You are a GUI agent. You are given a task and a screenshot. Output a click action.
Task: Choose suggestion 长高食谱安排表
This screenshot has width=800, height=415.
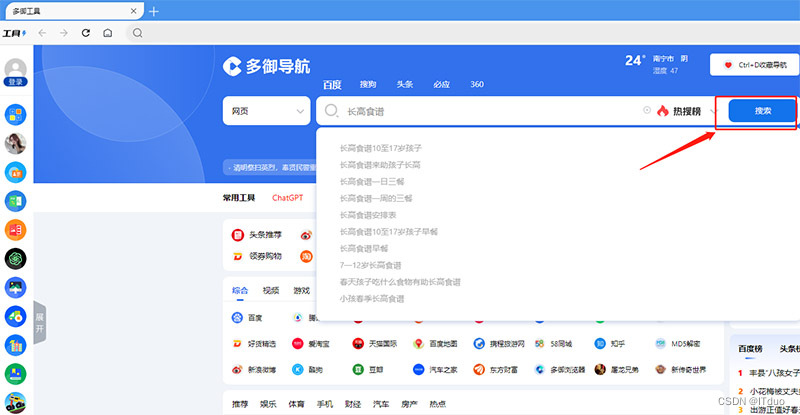tap(368, 215)
